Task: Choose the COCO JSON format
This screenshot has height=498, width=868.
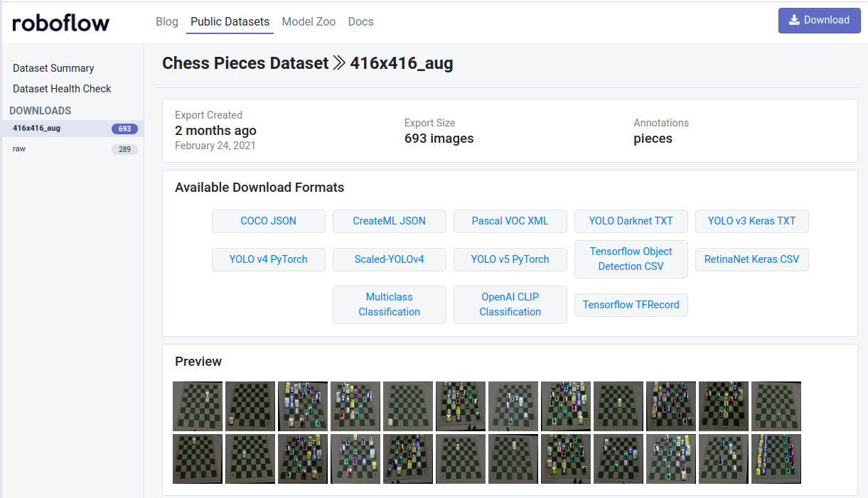Action: (x=269, y=221)
